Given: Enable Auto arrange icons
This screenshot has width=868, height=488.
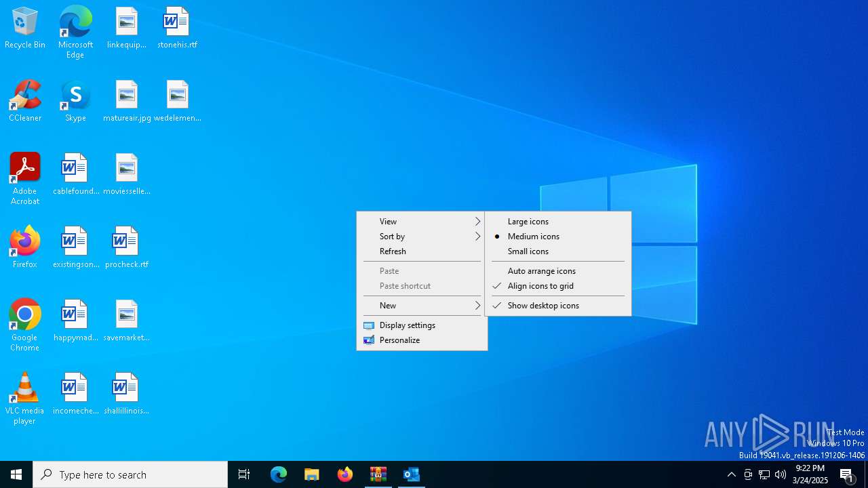Looking at the screenshot, I should (x=558, y=271).
